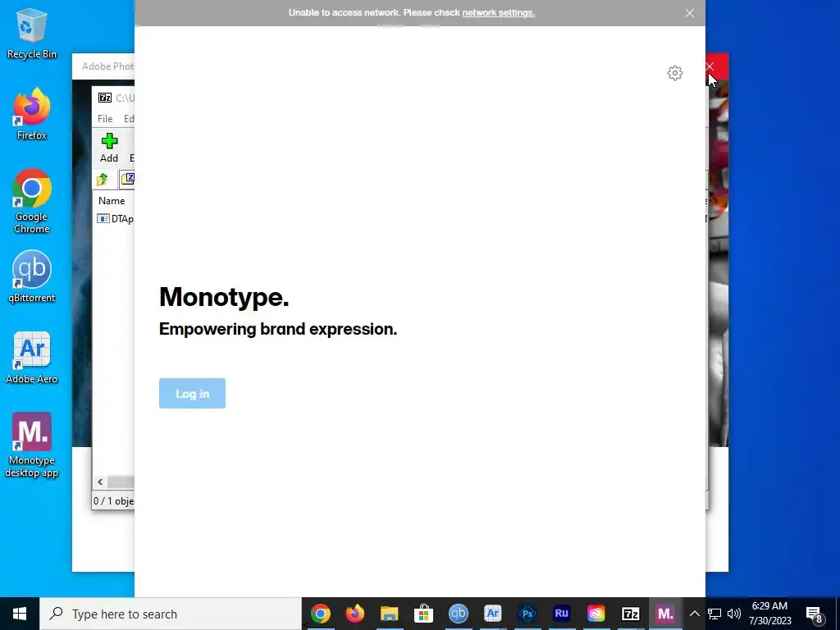Switch to Photoshop from the taskbar
Viewport: 840px width, 630px height.
(527, 614)
